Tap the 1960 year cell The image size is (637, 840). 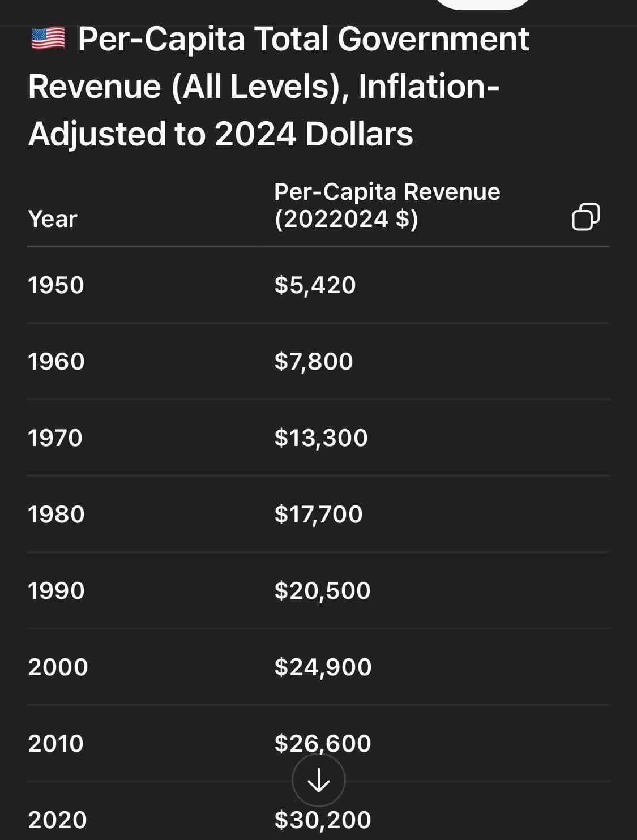click(x=57, y=361)
